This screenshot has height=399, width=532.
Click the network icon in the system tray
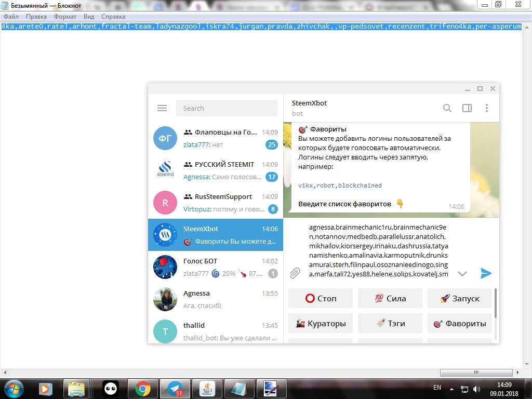464,389
